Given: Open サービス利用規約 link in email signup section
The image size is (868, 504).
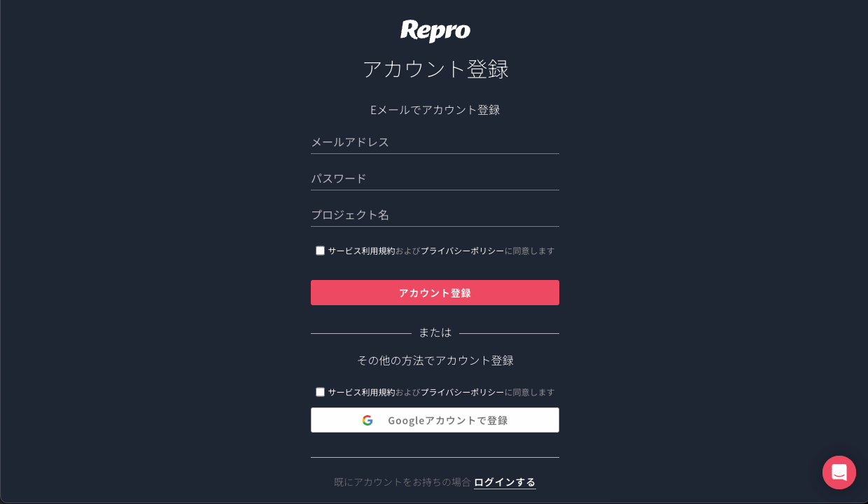Looking at the screenshot, I should tap(361, 251).
